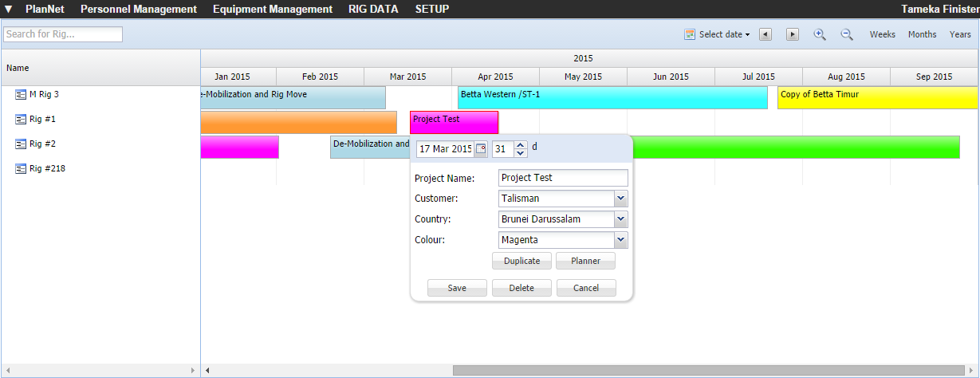Increase the duration days with up arrow
Viewport: 980px width, 378px height.
pyautogui.click(x=521, y=145)
